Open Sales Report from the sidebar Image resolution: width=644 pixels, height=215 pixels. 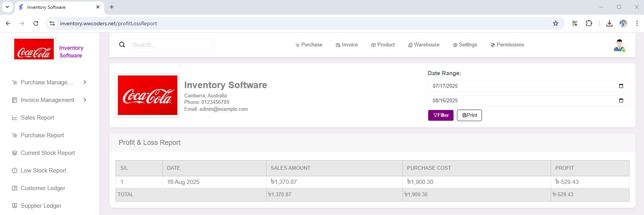[37, 118]
